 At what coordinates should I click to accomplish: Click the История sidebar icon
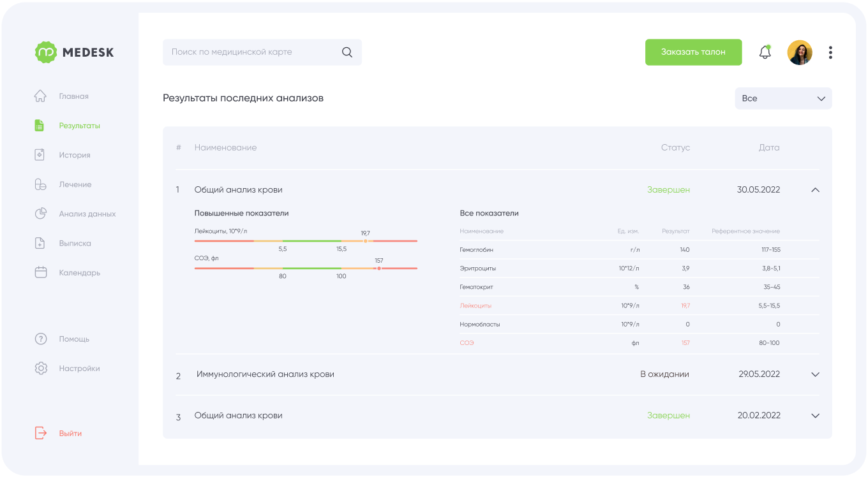click(x=40, y=155)
